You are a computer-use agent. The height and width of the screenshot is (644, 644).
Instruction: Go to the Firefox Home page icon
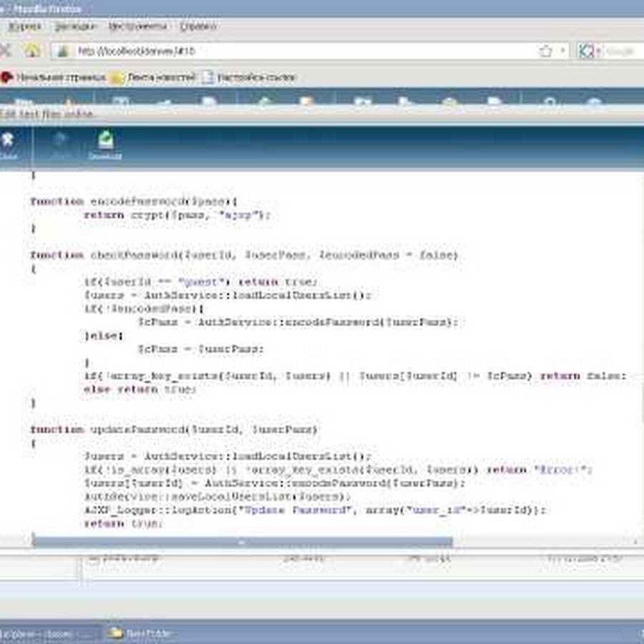(x=31, y=51)
